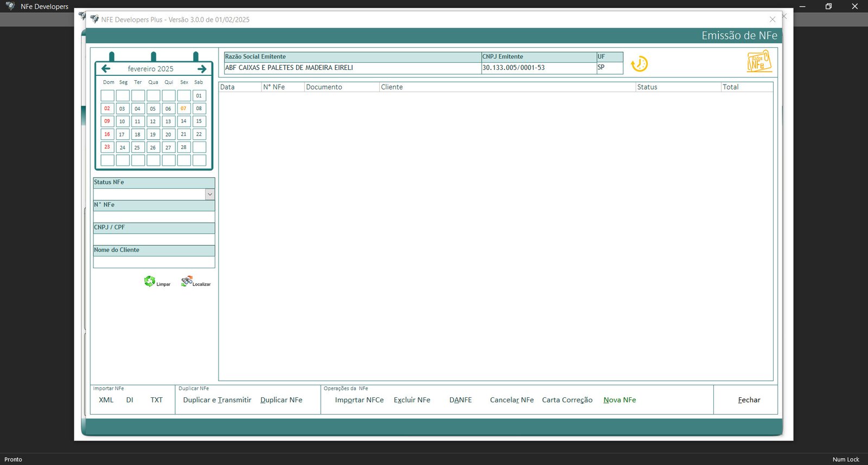Click the Localizar binoculars icon
This screenshot has height=465, width=868.
(x=187, y=281)
